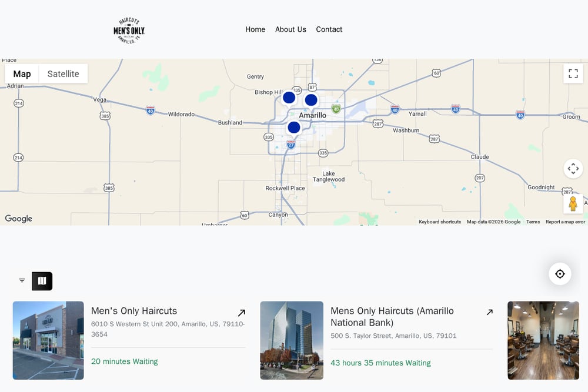Open arrow link for Men's Only Haircuts
588x392 pixels.
tap(242, 313)
